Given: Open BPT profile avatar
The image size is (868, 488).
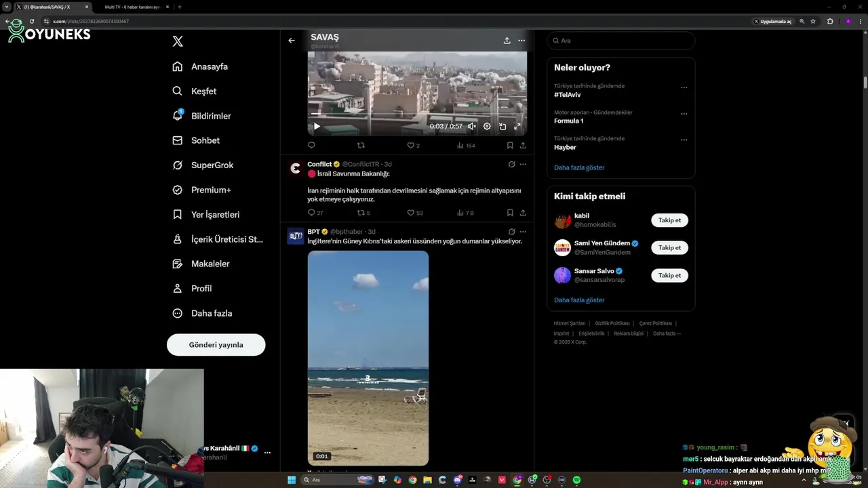Looking at the screenshot, I should coord(295,236).
